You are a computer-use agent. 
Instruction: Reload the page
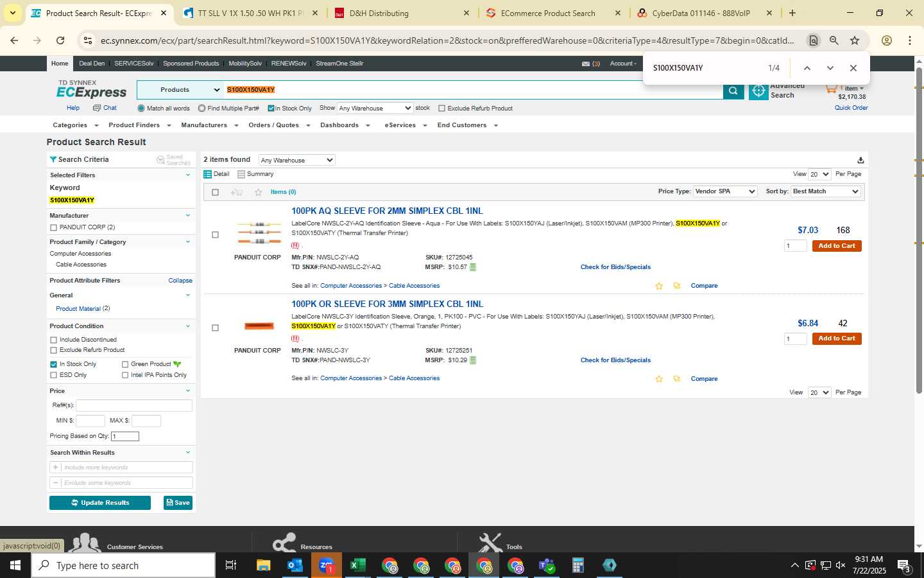(x=60, y=40)
